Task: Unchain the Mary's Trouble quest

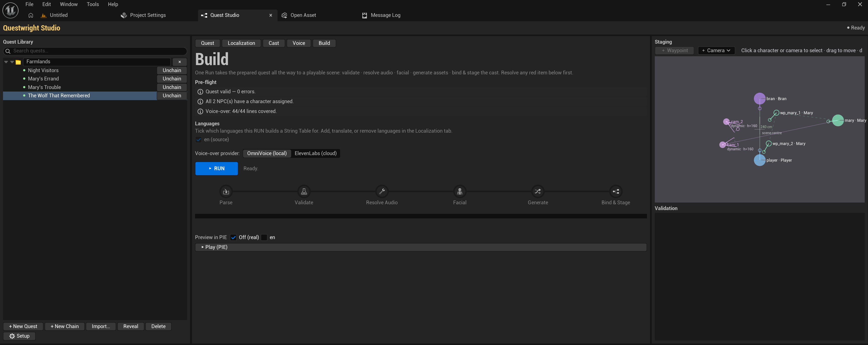Action: point(172,87)
